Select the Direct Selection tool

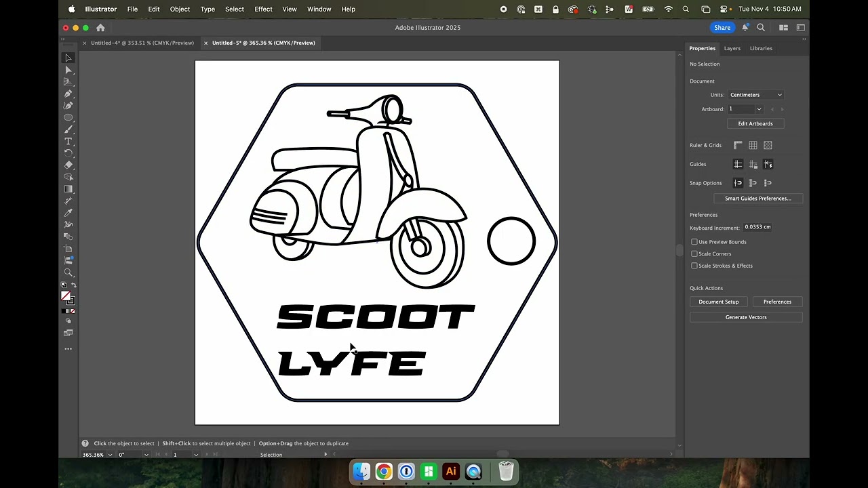68,70
